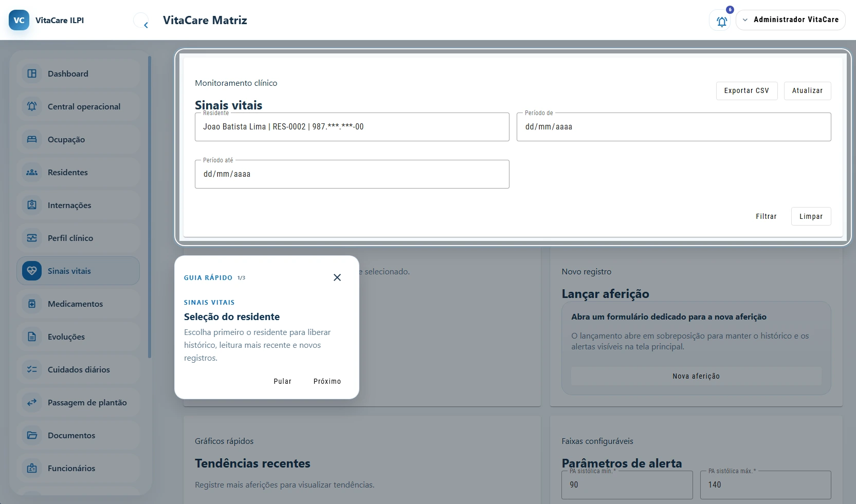The width and height of the screenshot is (856, 504).
Task: Open the Cuidados diários checklist icon
Action: 32,369
